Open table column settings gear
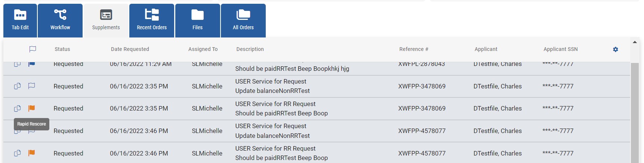 tap(616, 49)
